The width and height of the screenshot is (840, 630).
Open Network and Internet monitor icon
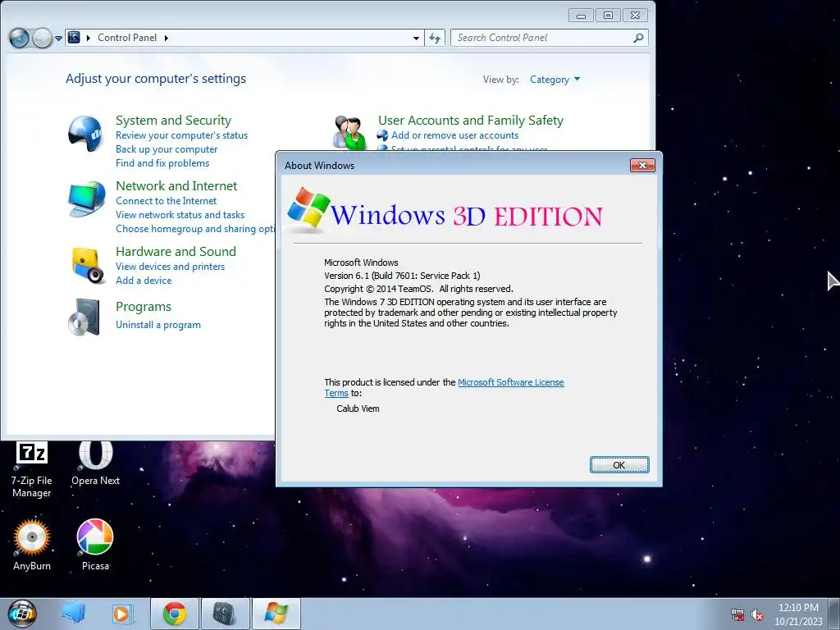(86, 199)
